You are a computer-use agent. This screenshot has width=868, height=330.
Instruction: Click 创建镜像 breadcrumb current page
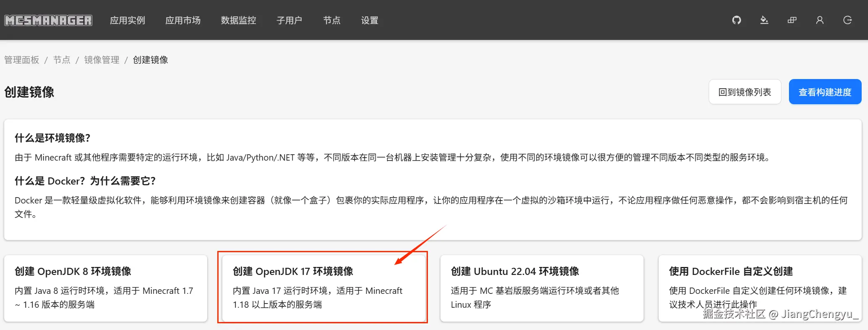tap(150, 60)
